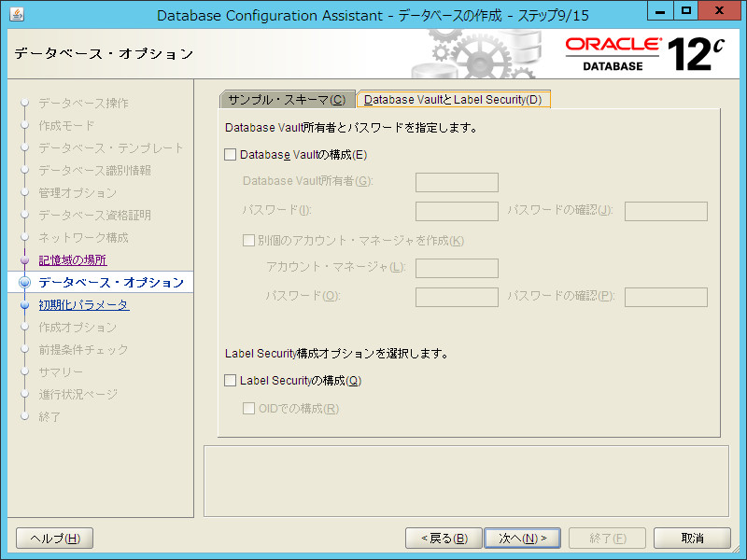Click the パスワード(I) input field
Screen dimensions: 747x560
(457, 211)
